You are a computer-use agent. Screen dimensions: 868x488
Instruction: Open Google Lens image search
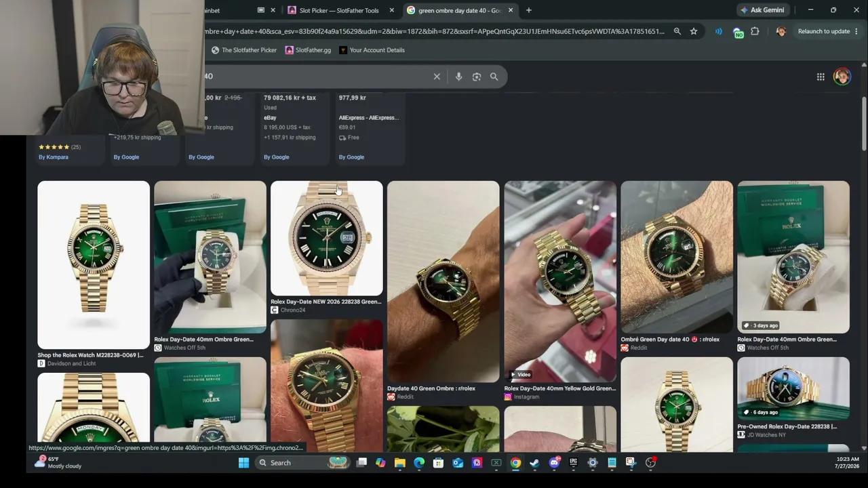(x=477, y=77)
